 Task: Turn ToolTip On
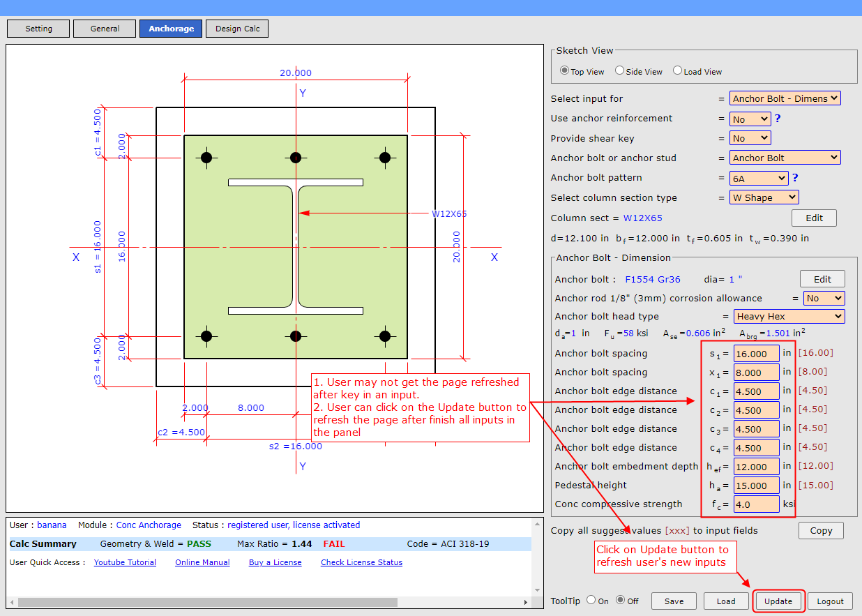tap(591, 600)
